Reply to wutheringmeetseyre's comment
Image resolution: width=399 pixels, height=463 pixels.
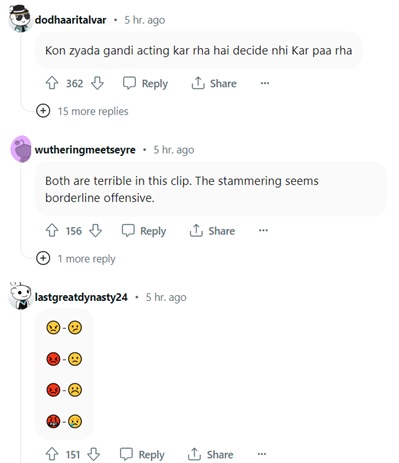[144, 231]
